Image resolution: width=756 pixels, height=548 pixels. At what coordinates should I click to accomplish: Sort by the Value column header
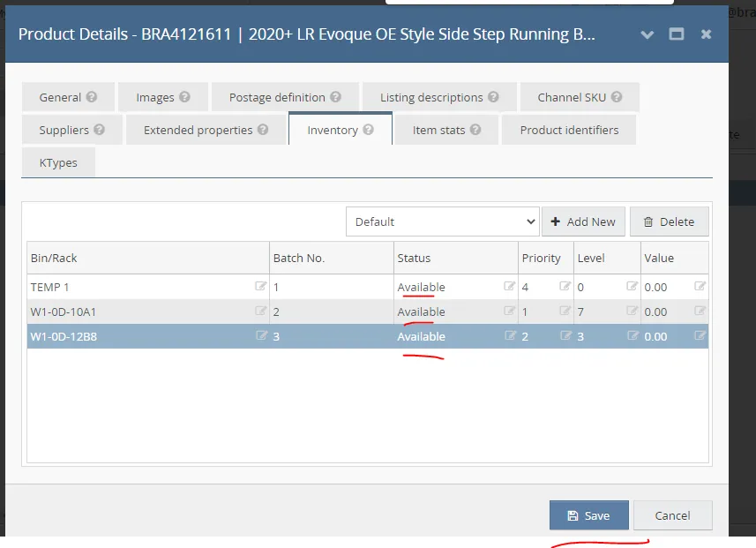pyautogui.click(x=675, y=258)
